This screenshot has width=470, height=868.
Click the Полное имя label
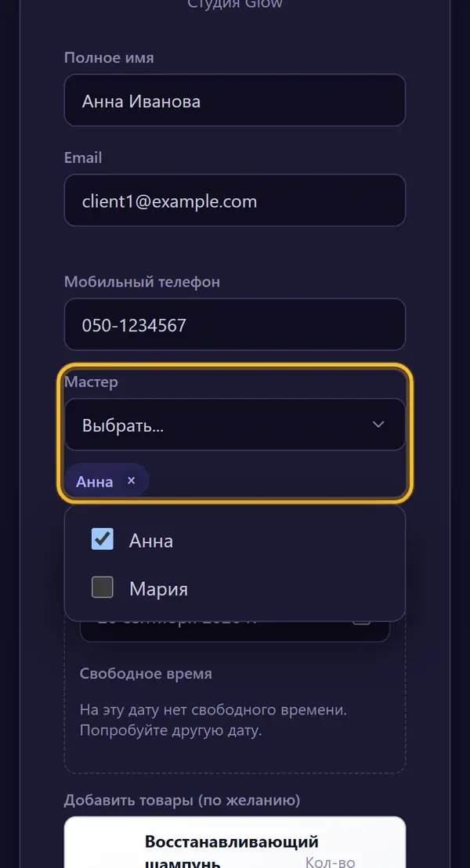pyautogui.click(x=109, y=57)
